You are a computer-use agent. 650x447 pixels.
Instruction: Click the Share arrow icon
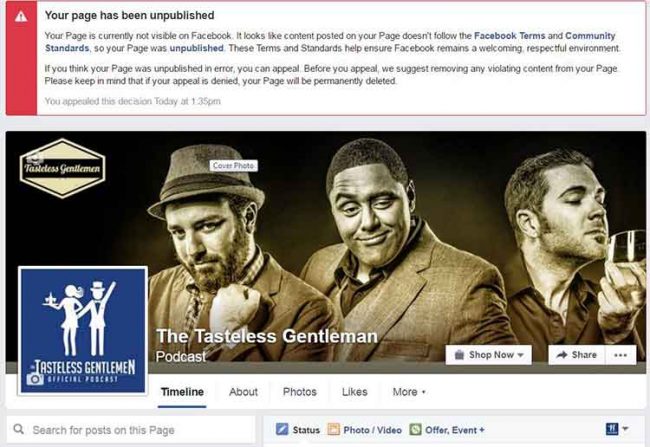coord(562,355)
